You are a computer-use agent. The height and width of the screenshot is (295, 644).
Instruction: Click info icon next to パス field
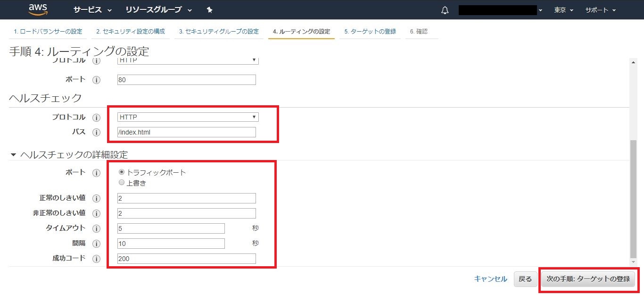(x=97, y=133)
